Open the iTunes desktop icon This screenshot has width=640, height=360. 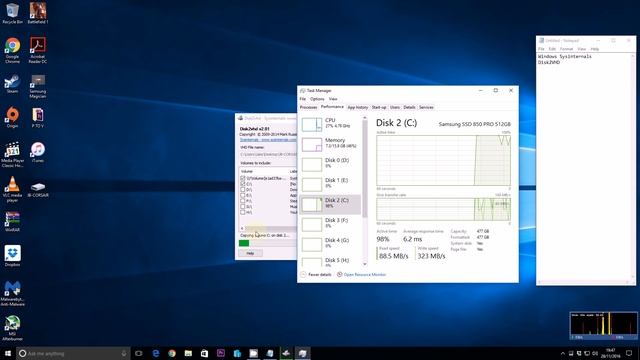pyautogui.click(x=38, y=153)
